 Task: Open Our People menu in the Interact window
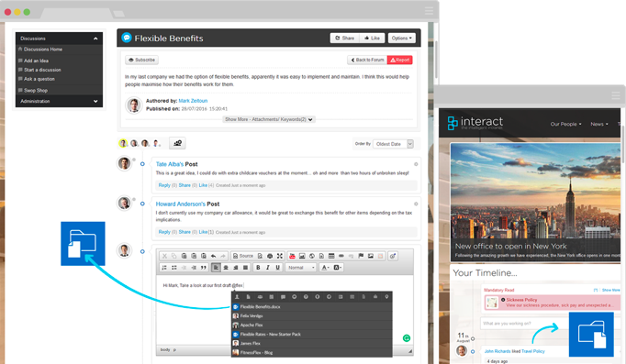click(565, 124)
